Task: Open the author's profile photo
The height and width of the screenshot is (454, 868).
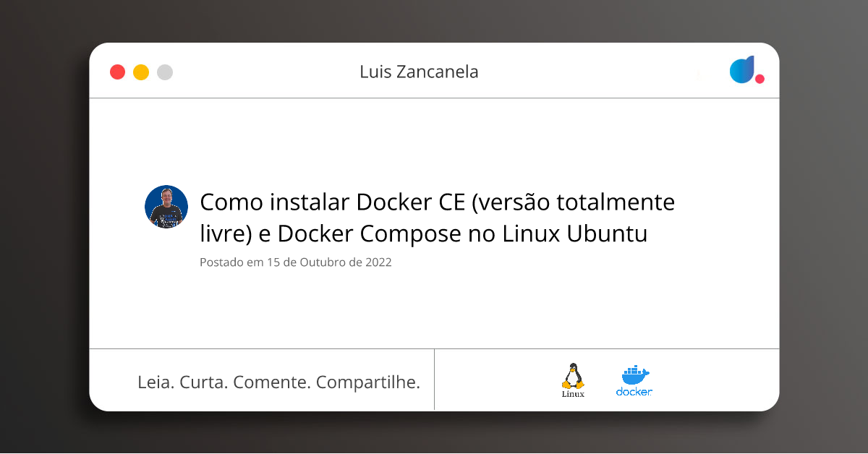Action: [x=166, y=207]
